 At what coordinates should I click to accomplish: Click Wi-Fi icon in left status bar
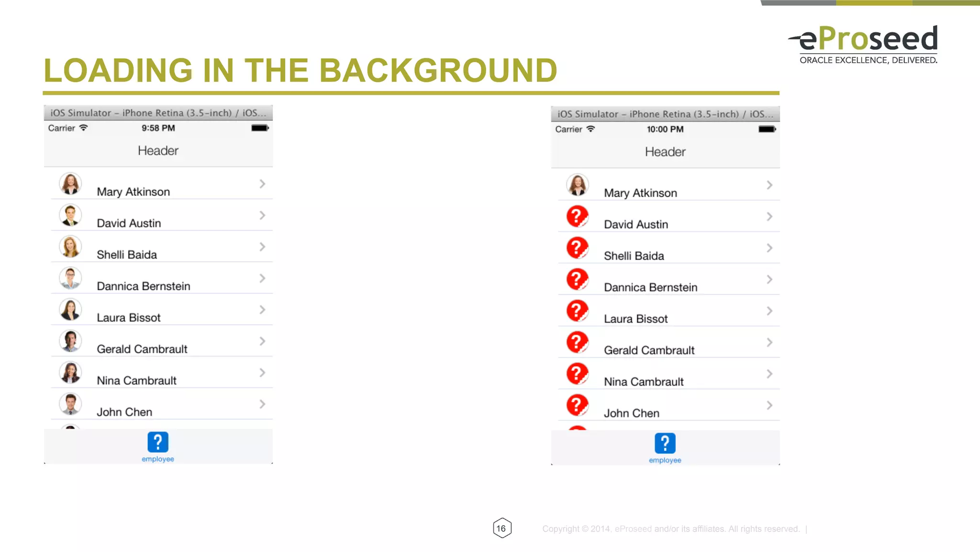pos(84,128)
